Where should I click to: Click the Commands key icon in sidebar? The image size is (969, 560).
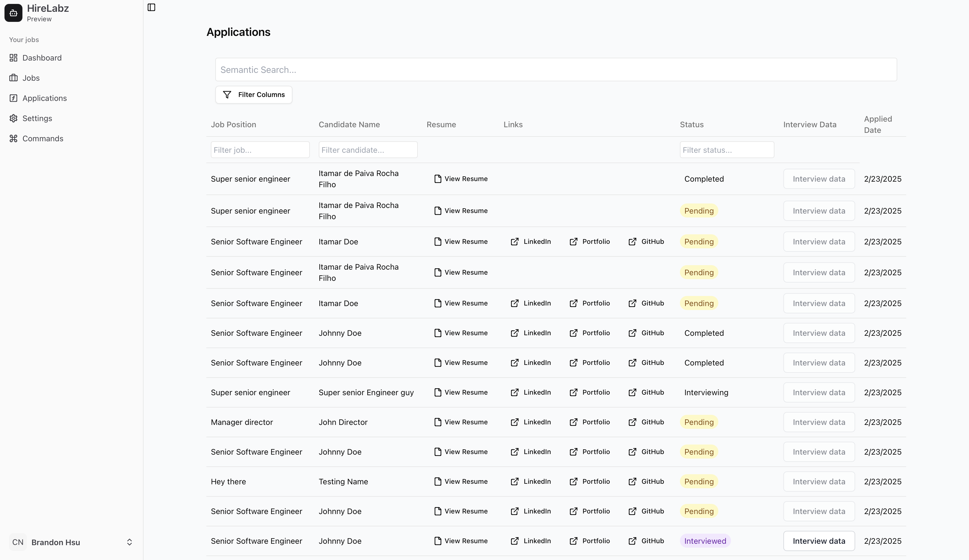click(13, 138)
